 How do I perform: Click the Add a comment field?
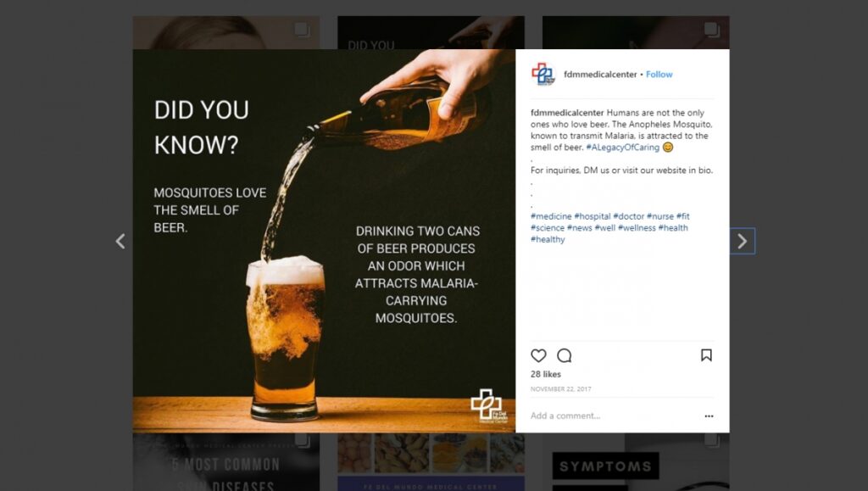click(614, 416)
